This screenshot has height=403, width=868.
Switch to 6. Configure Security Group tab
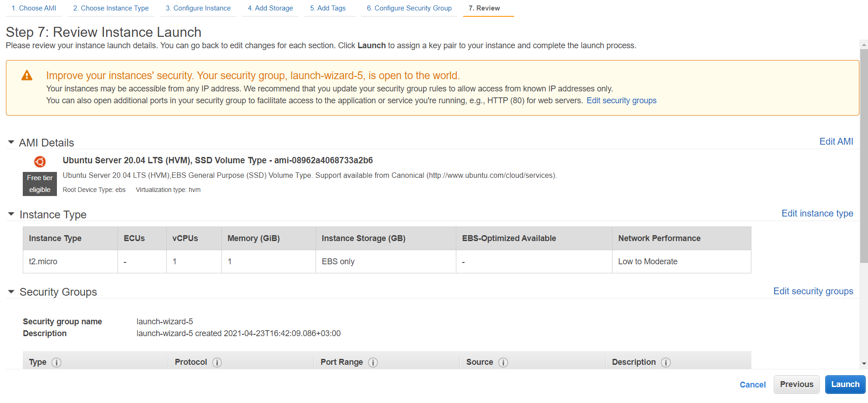[409, 8]
